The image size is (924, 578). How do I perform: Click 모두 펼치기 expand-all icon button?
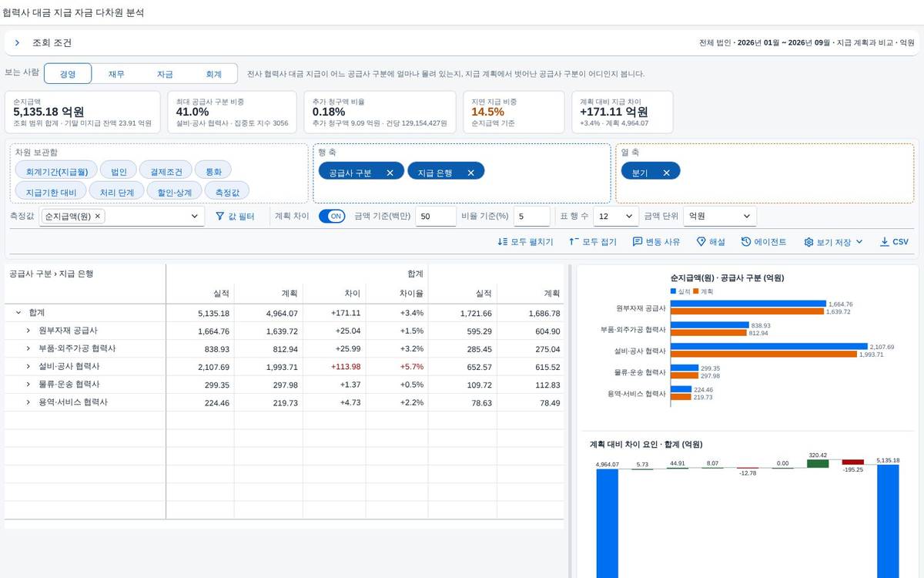pyautogui.click(x=526, y=242)
